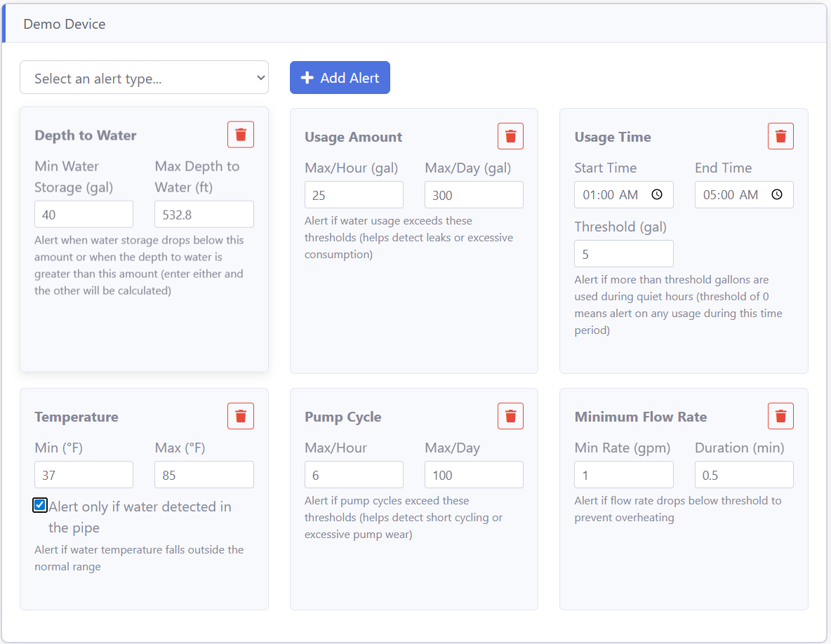831x644 pixels.
Task: Click the Usage Time card title
Action: 613,137
